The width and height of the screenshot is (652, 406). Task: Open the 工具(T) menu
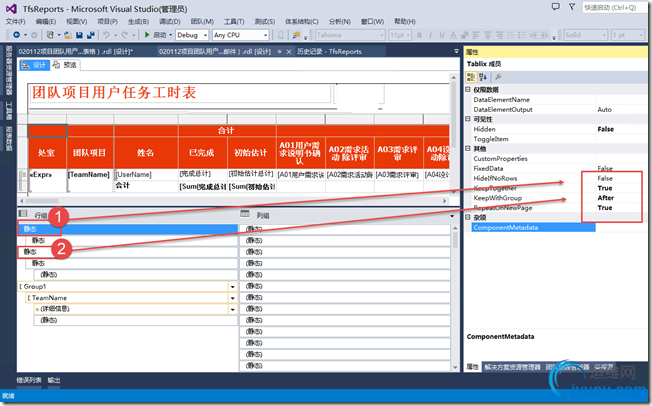[x=234, y=21]
